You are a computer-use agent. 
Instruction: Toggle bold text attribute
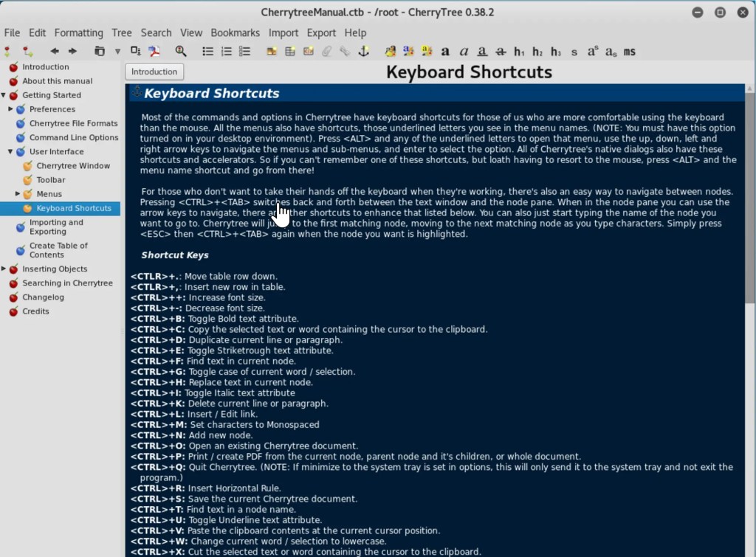tap(444, 52)
